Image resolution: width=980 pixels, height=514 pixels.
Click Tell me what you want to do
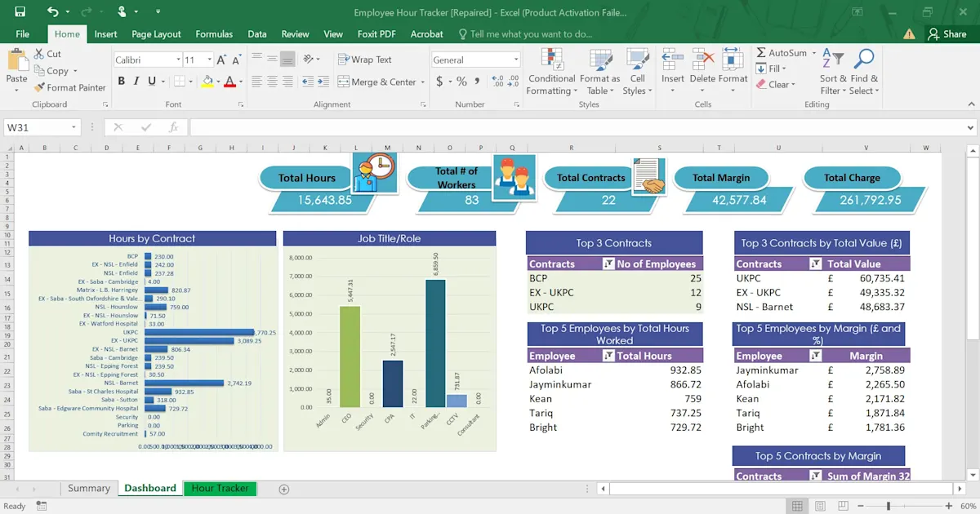525,34
